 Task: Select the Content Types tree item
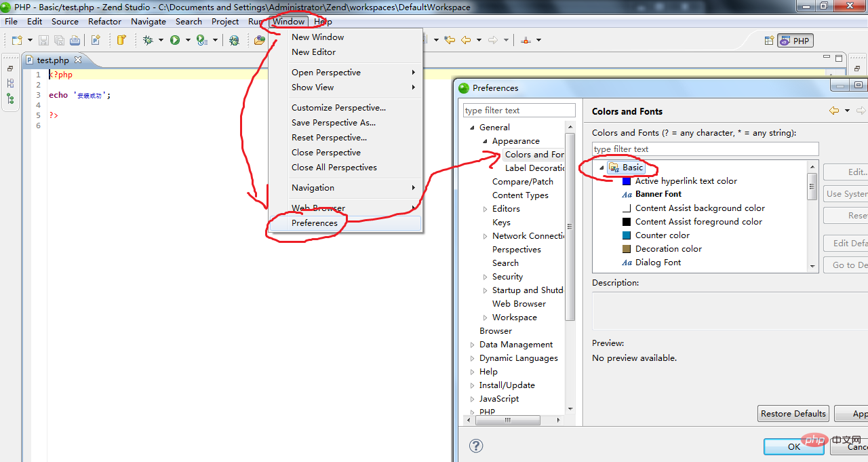pos(520,195)
